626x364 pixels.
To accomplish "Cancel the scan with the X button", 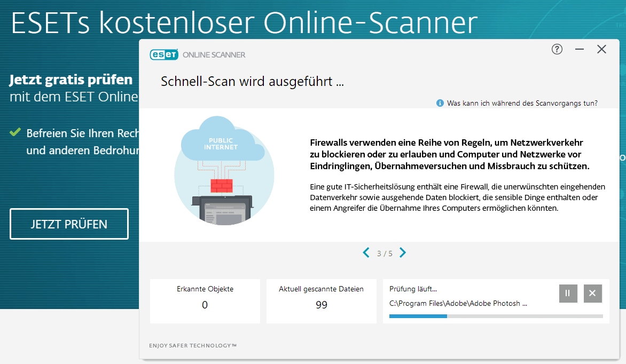I will click(592, 294).
